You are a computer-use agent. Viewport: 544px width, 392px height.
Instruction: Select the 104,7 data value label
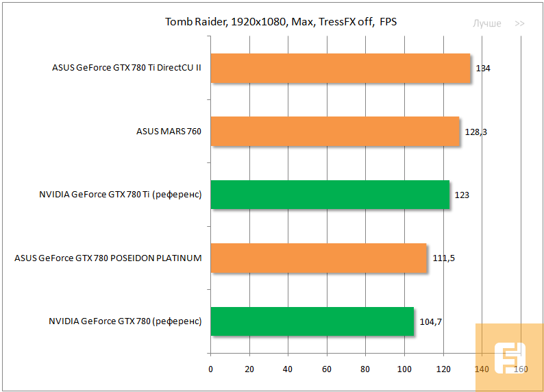coord(430,321)
